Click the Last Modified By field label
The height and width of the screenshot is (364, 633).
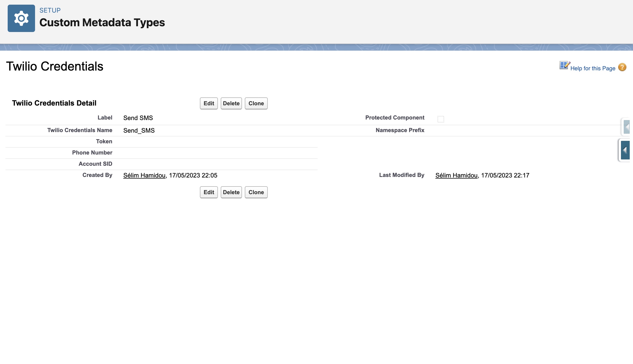[x=402, y=175]
